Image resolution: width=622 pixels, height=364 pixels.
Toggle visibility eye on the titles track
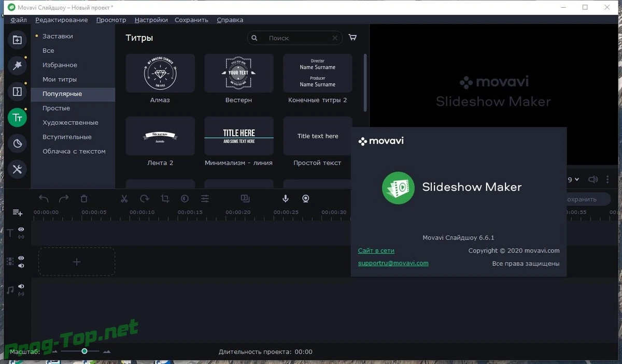21,229
